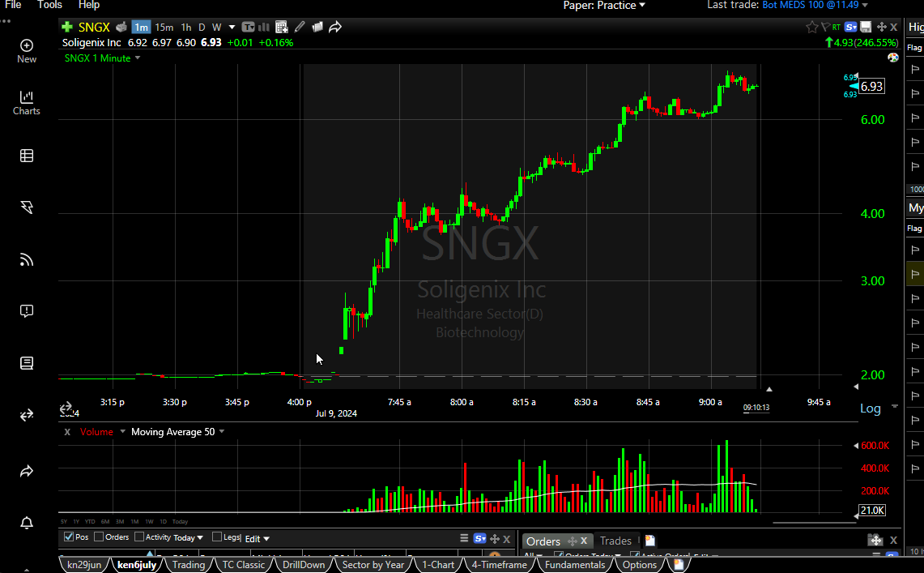Open the alerts bell icon in sidebar
Viewport: 924px width, 573px height.
tap(27, 523)
